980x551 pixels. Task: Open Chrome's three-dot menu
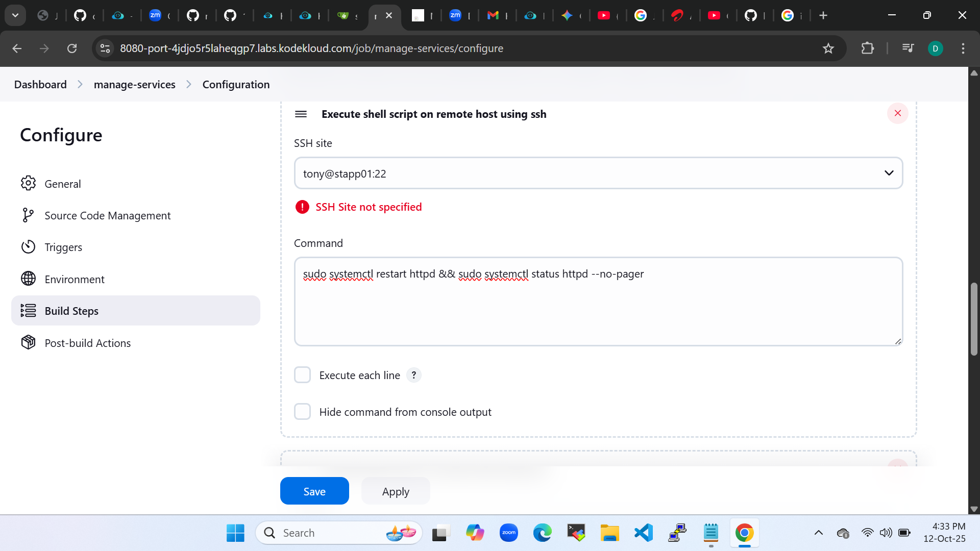[963, 48]
